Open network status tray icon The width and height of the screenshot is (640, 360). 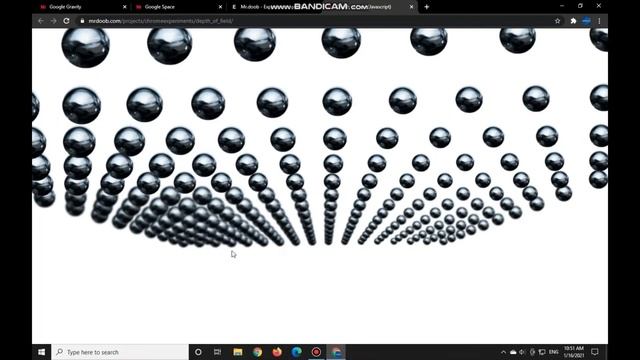[x=542, y=352]
